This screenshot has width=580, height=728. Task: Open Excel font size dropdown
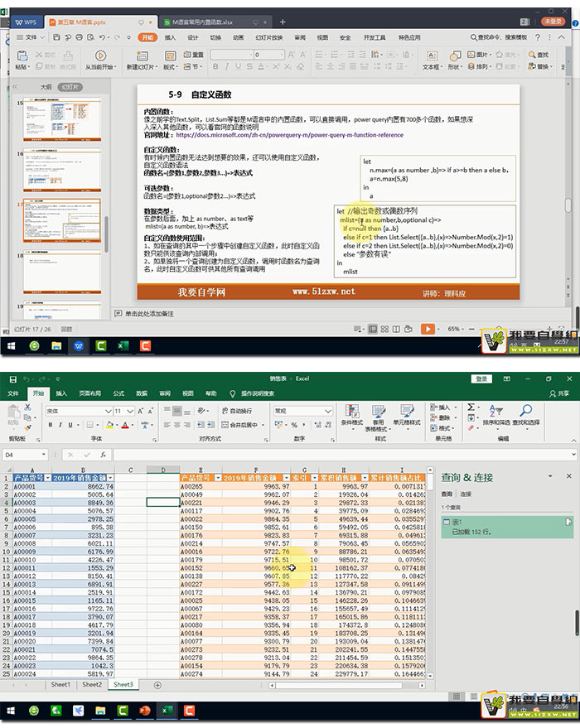pos(130,411)
